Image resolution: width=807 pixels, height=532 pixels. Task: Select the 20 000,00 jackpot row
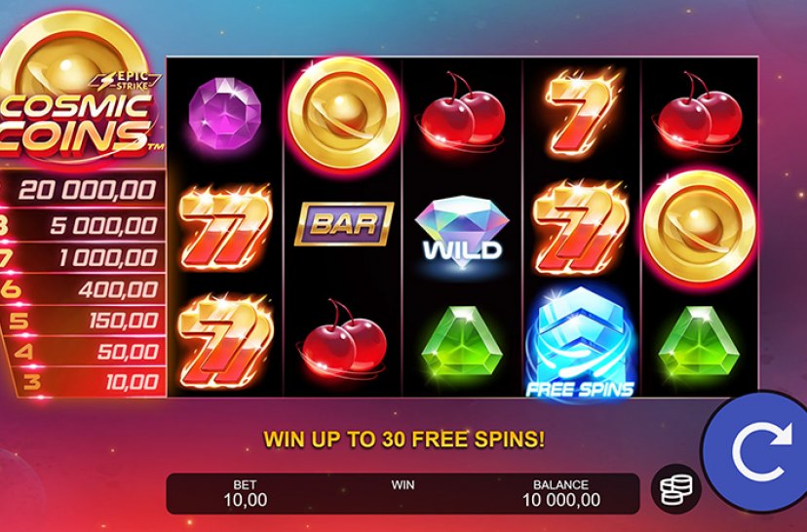[82, 190]
